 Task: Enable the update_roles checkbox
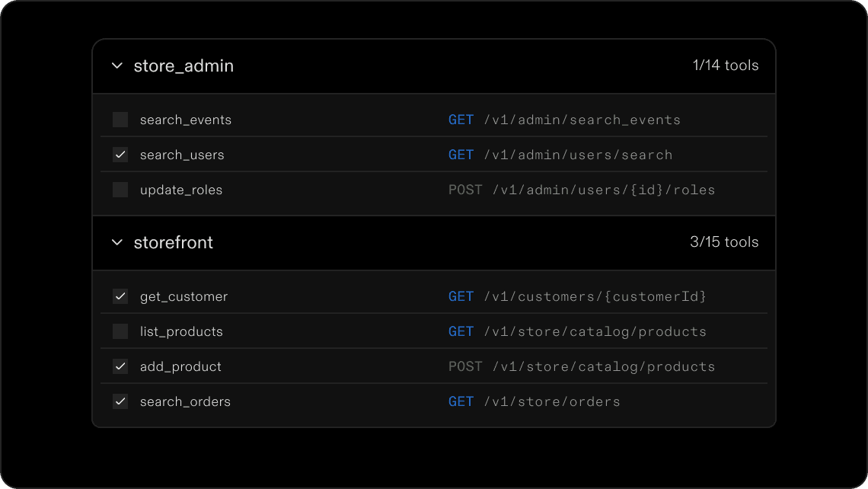point(120,190)
